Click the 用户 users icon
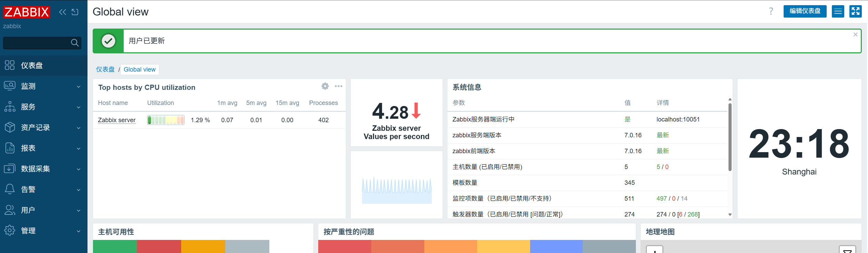The image size is (868, 253). pyautogui.click(x=10, y=210)
